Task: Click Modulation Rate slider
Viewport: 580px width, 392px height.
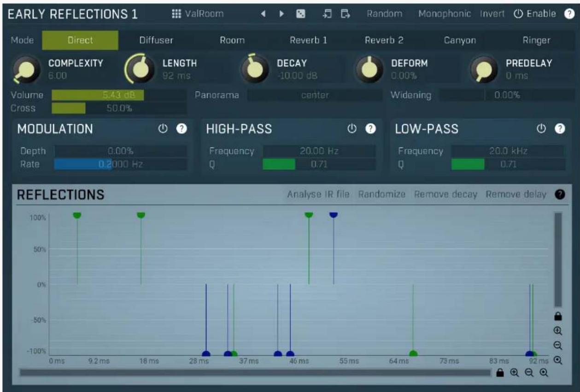Action: tap(121, 164)
